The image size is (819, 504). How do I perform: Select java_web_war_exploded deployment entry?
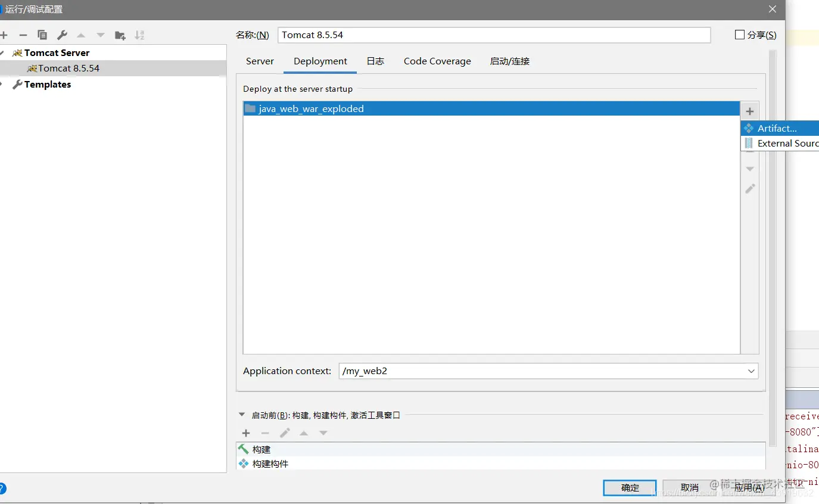[x=491, y=108]
